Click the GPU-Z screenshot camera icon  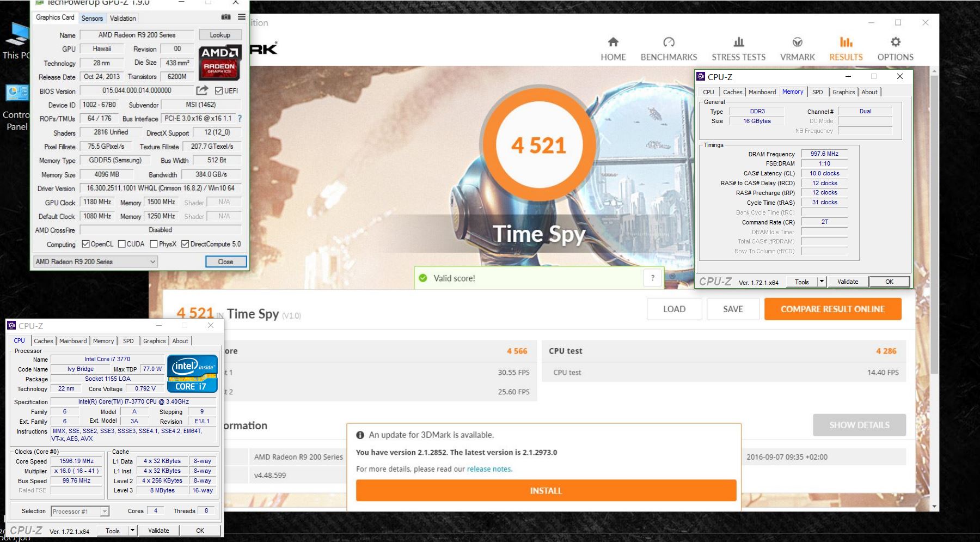(x=226, y=17)
